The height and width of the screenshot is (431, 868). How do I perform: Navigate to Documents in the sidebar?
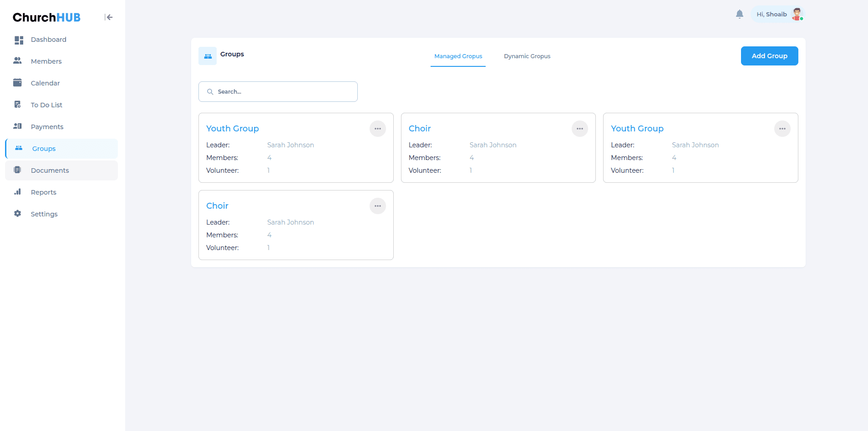(x=50, y=170)
